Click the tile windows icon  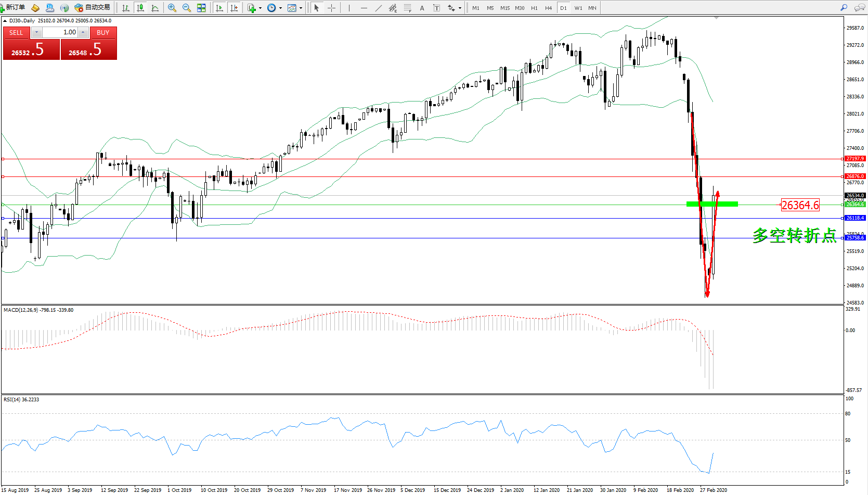point(201,8)
